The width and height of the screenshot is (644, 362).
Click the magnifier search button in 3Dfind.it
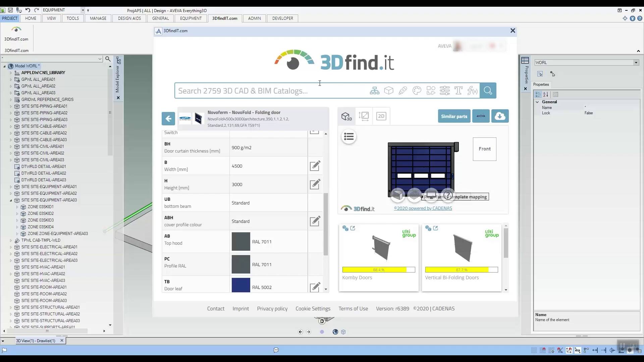(488, 90)
